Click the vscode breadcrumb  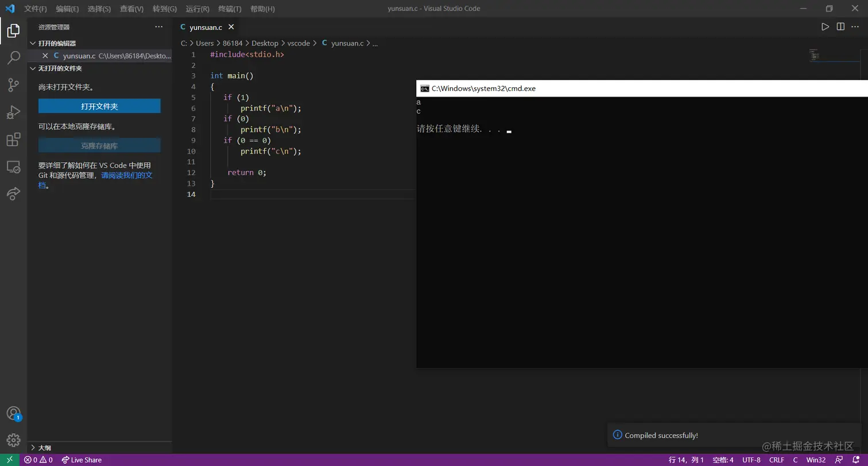coord(299,43)
